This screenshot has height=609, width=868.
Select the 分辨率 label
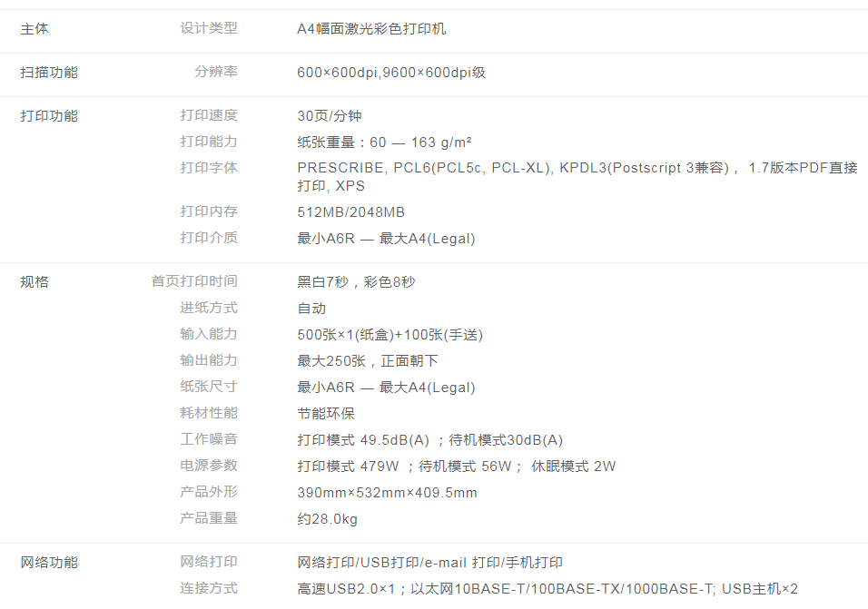(216, 72)
